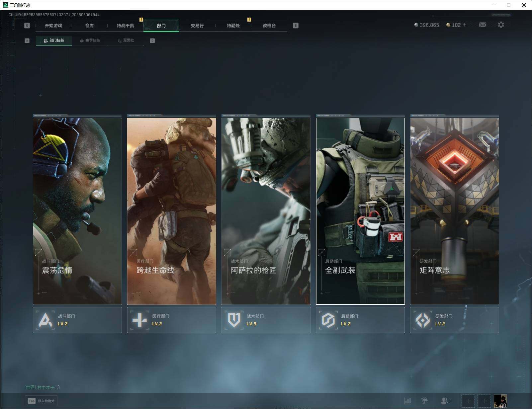
Task: Click the 医疗部门 LV.2 panel
Action: click(171, 320)
